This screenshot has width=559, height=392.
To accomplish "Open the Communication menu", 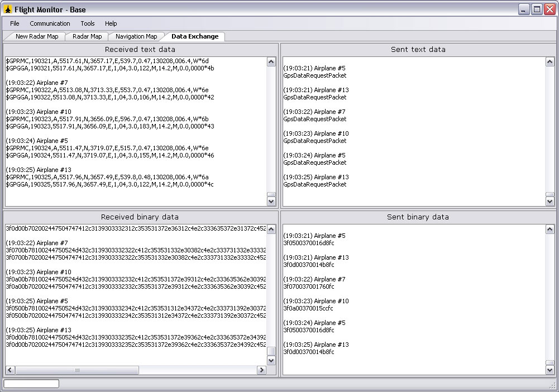I will click(50, 23).
